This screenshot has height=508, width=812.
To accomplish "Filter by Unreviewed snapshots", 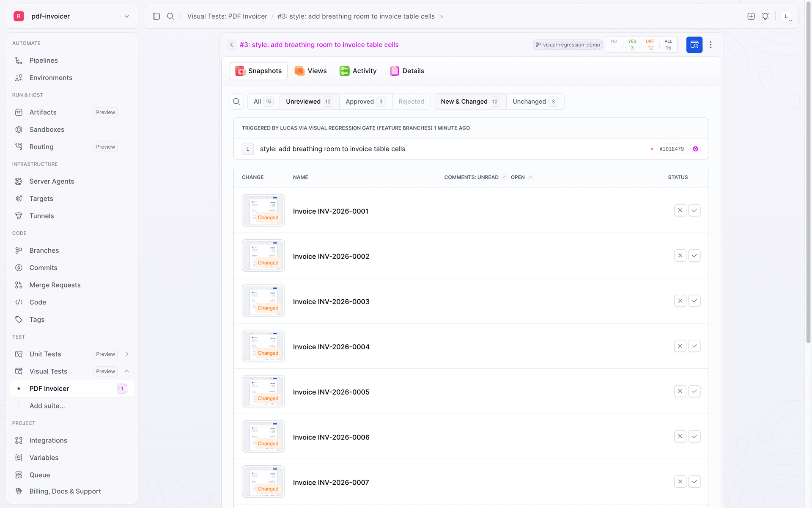I will click(x=309, y=102).
